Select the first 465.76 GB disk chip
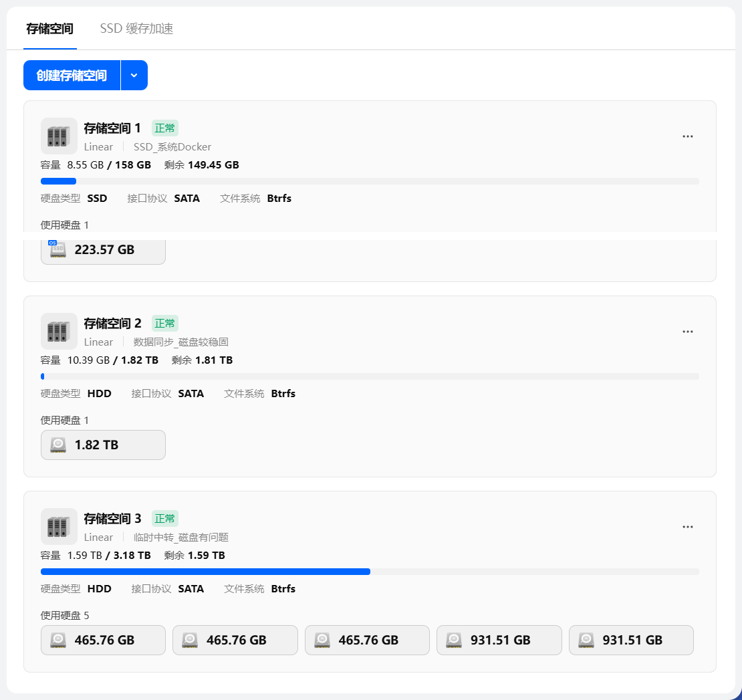The width and height of the screenshot is (742, 700). click(x=103, y=640)
